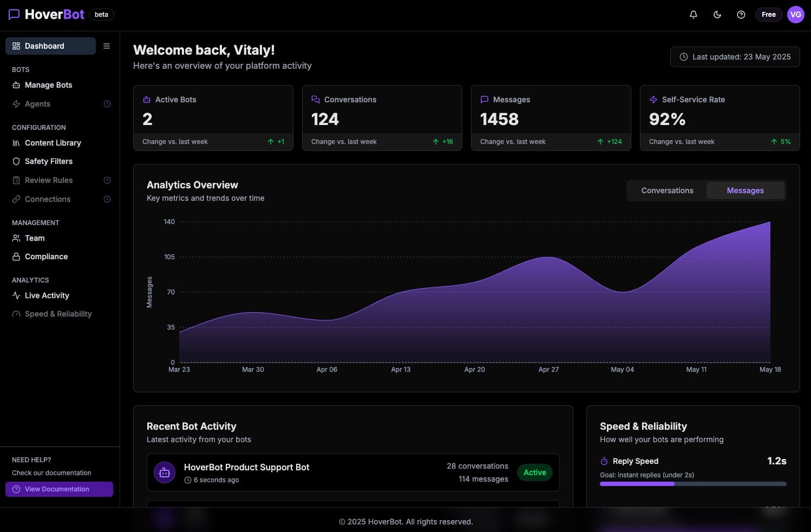Toggle the sidebar with the hamburger icon
This screenshot has height=532, width=811.
[x=107, y=46]
